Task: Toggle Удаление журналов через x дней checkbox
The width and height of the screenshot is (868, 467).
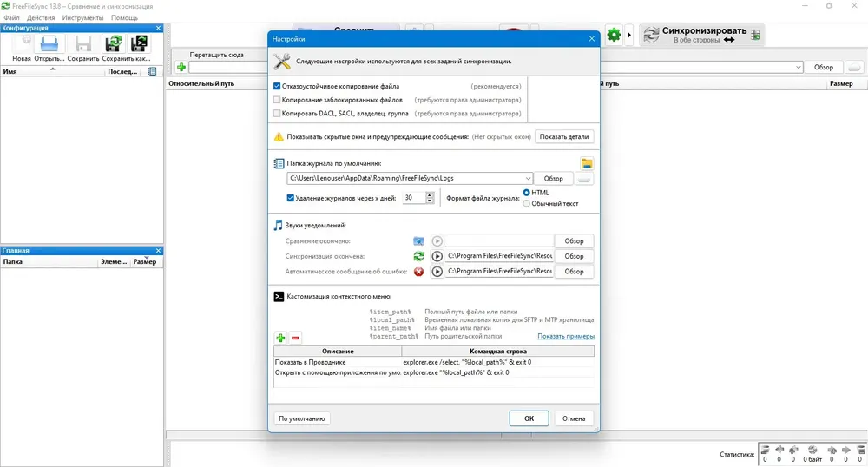Action: click(x=290, y=198)
